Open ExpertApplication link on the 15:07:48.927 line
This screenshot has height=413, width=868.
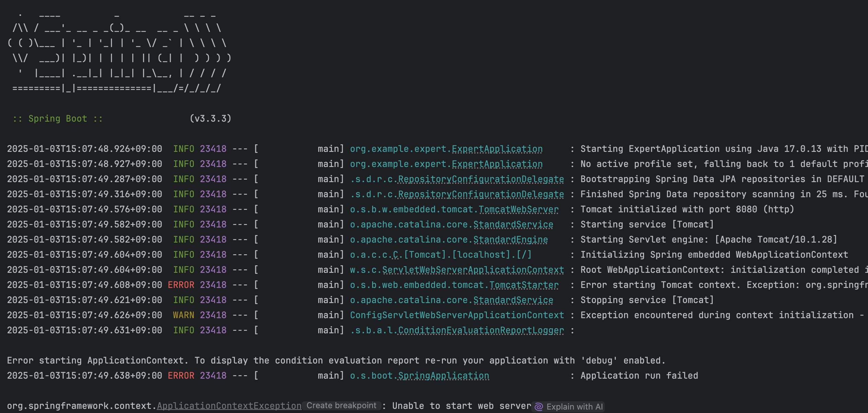click(497, 164)
